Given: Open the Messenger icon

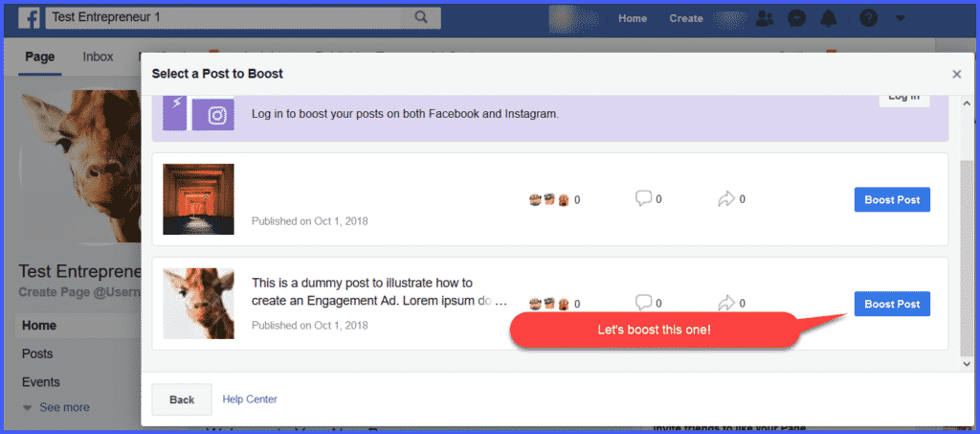Looking at the screenshot, I should pyautogui.click(x=796, y=18).
